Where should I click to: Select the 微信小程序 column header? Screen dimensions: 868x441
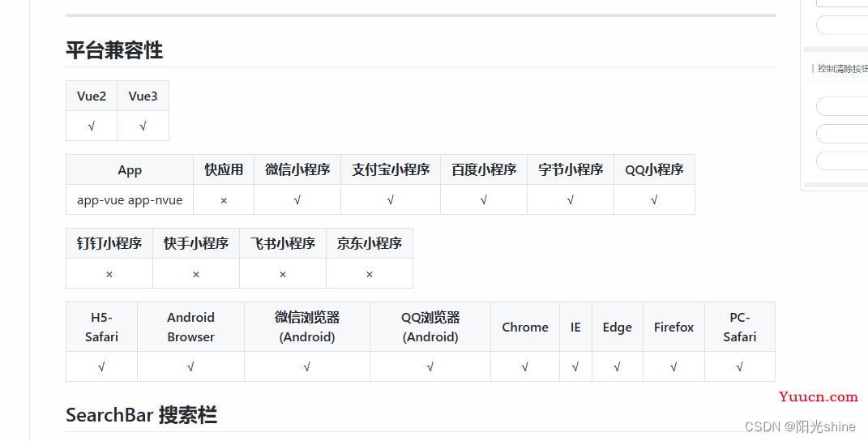[297, 169]
